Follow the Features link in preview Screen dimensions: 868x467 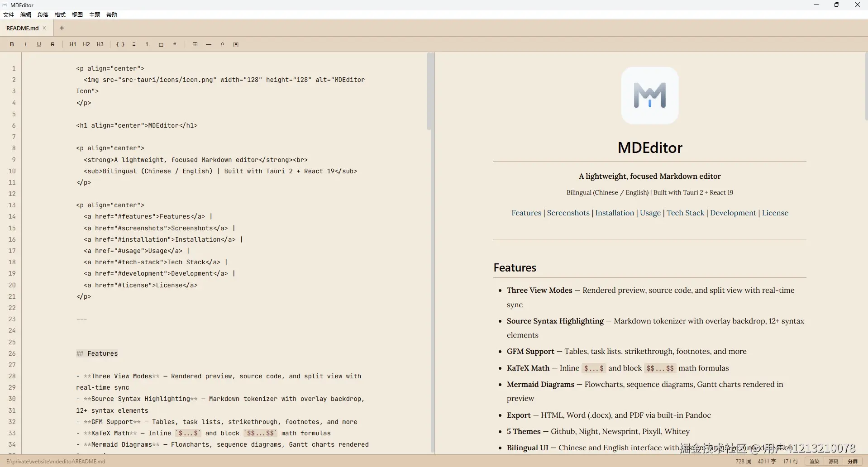click(526, 213)
